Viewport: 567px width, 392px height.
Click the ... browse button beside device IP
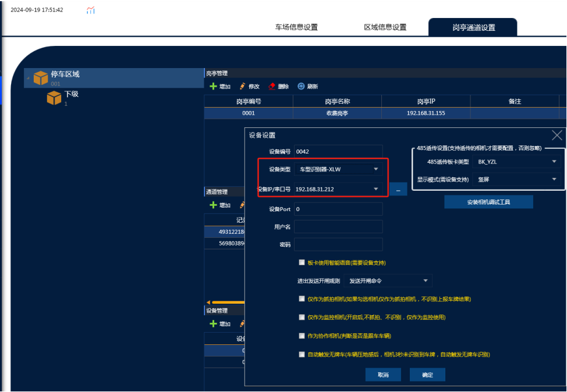398,190
